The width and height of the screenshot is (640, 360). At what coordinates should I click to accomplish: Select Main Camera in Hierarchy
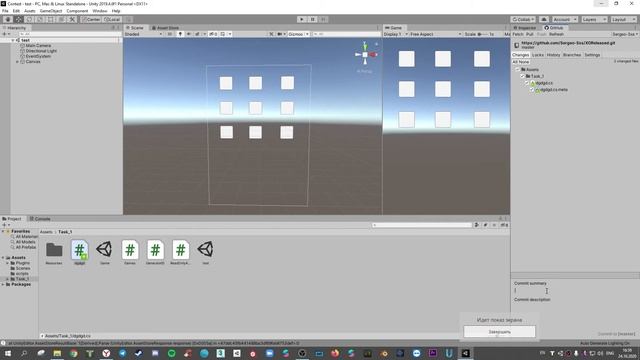click(38, 46)
